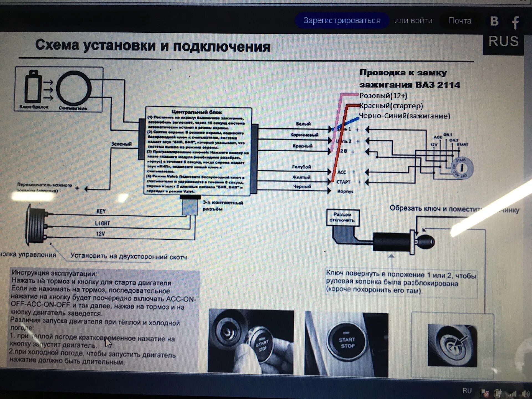Click the 'Инструкция эксплуатации:' text line

coord(54,273)
